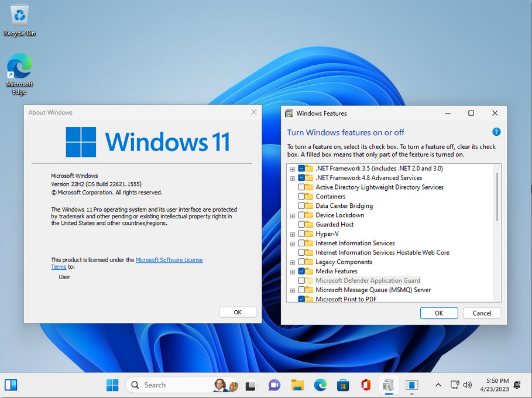Enable the Data Center Bridging checkbox
The height and width of the screenshot is (398, 532).
tap(301, 205)
